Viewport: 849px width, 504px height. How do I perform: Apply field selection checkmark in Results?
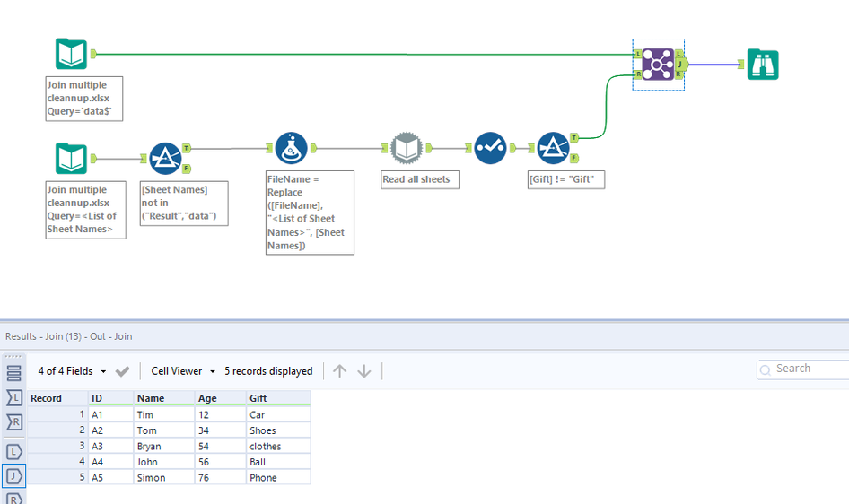point(122,371)
